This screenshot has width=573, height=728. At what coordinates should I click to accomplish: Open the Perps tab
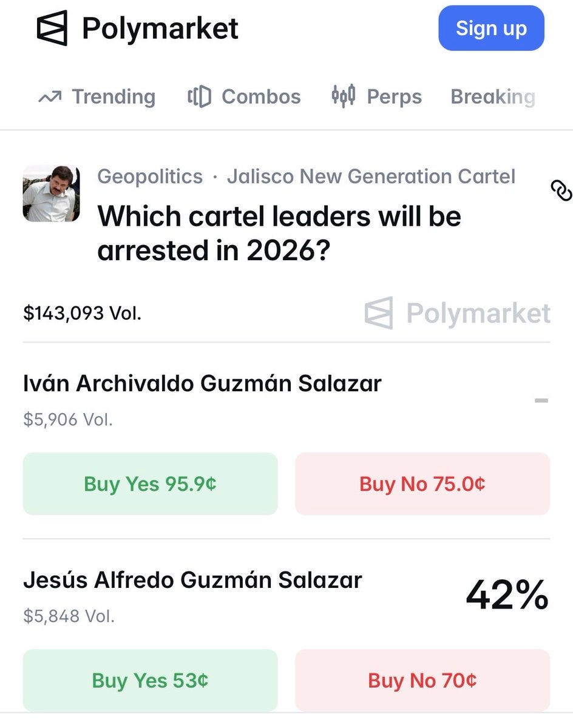(376, 96)
